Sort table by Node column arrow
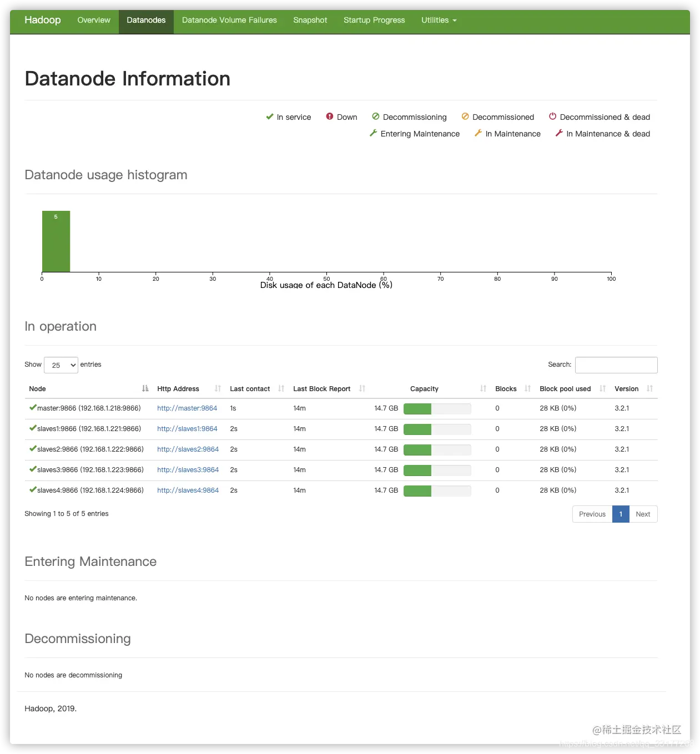 [x=145, y=388]
